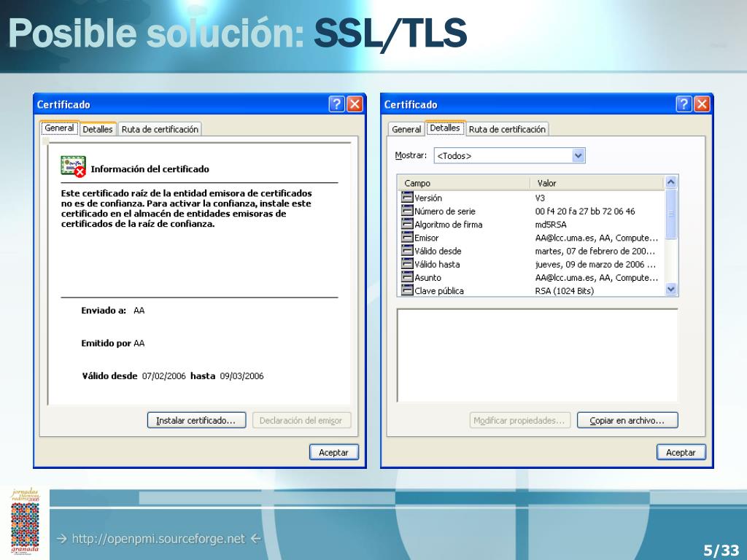Image resolution: width=747 pixels, height=560 pixels.
Task: Click the certificate warning icon in left dialog
Action: [74, 166]
